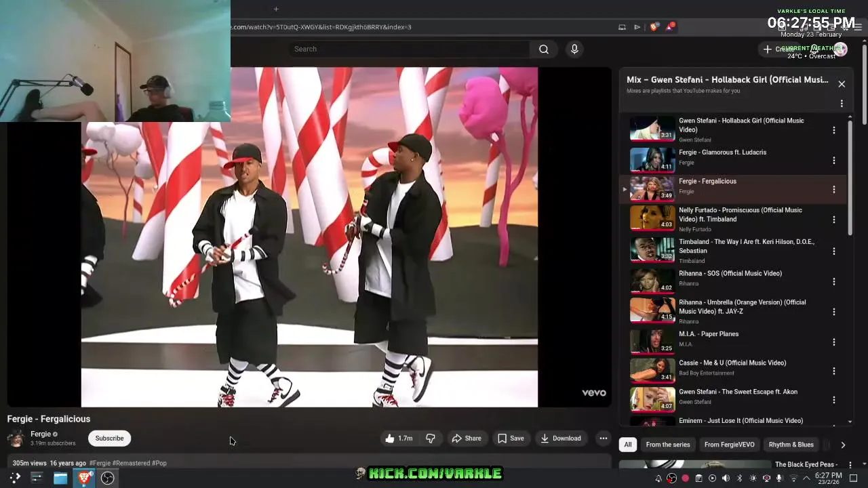Save the video to a playlist
The height and width of the screenshot is (488, 868).
511,439
